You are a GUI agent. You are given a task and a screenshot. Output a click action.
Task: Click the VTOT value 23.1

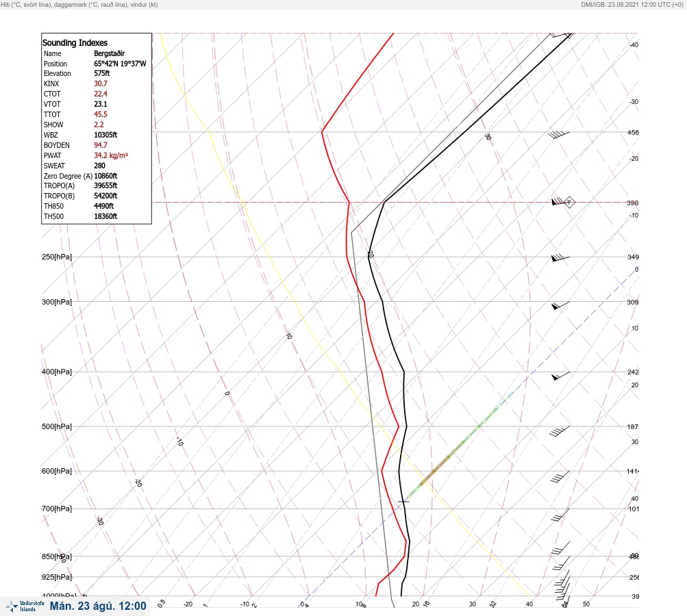pyautogui.click(x=100, y=104)
